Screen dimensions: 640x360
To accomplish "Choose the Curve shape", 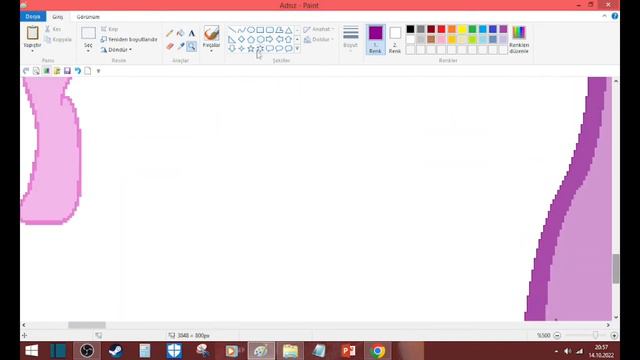I will coord(241,30).
